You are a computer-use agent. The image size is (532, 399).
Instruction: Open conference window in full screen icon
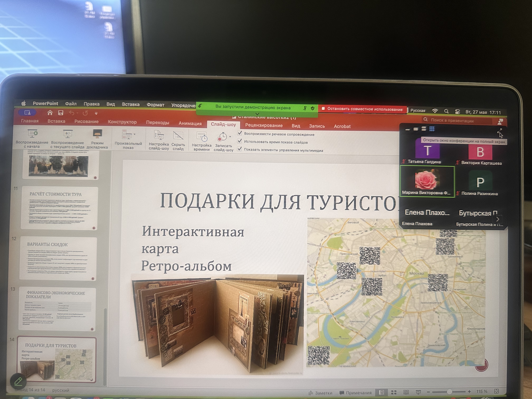point(499,131)
